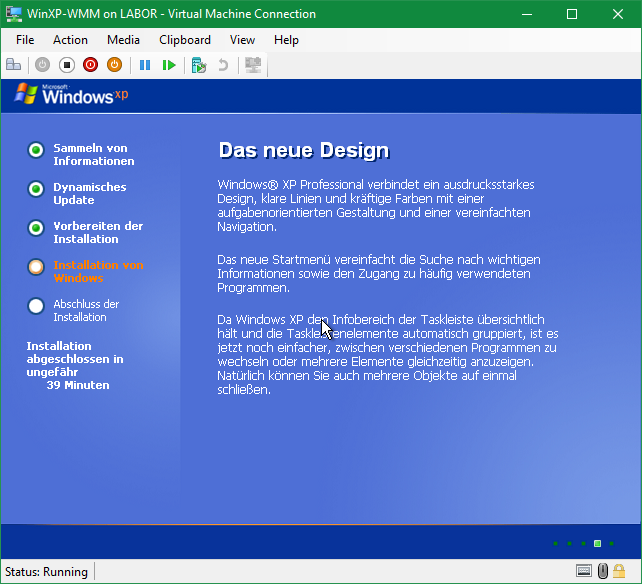Open the Clipboard menu
This screenshot has height=584, width=642.
(185, 40)
